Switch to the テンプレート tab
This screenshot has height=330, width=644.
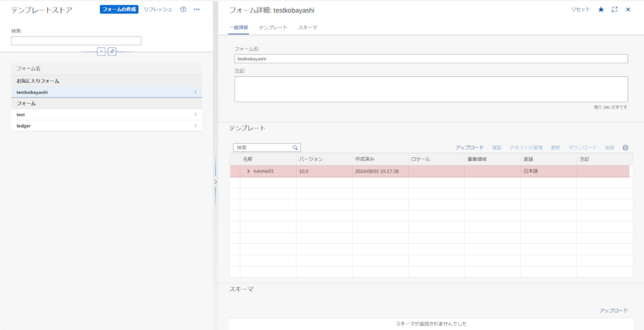[273, 28]
